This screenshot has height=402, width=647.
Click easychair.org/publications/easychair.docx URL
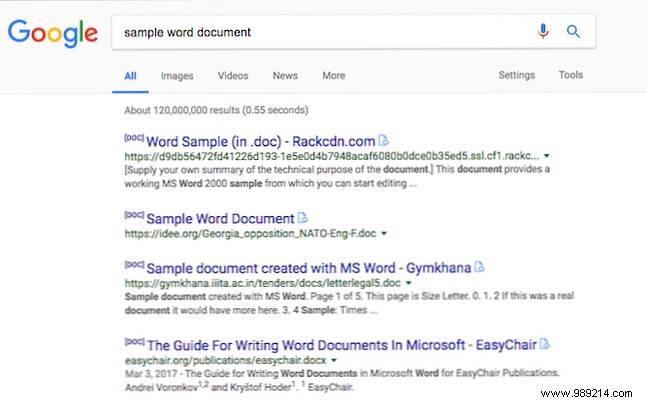click(x=226, y=360)
